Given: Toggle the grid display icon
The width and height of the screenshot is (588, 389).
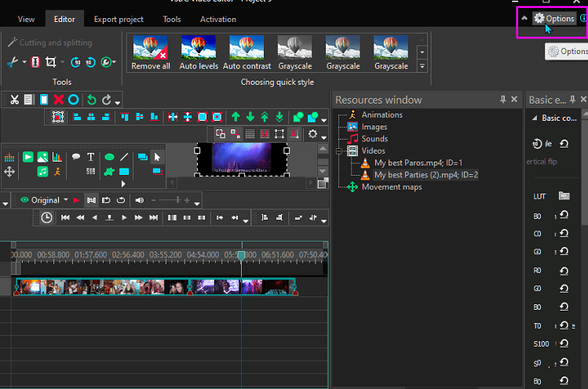Looking at the screenshot, I should 250,134.
